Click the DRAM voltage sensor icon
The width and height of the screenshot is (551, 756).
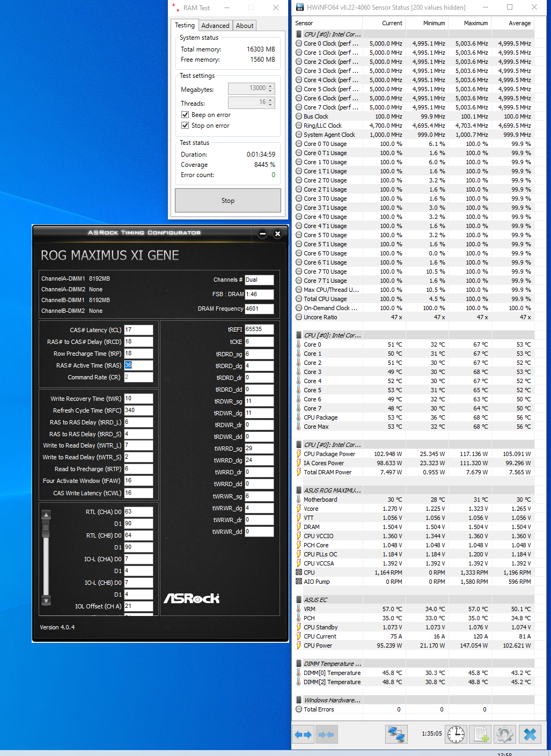[299, 527]
